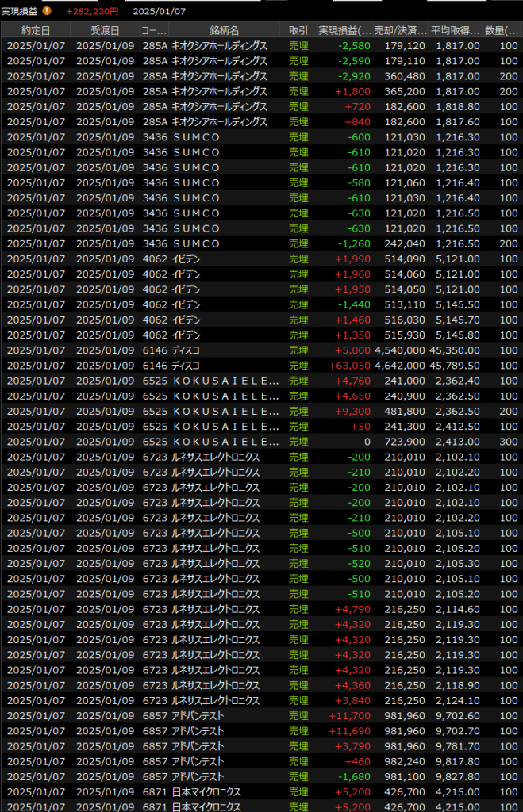Click the 2025/01/07 date above the table

click(x=160, y=11)
